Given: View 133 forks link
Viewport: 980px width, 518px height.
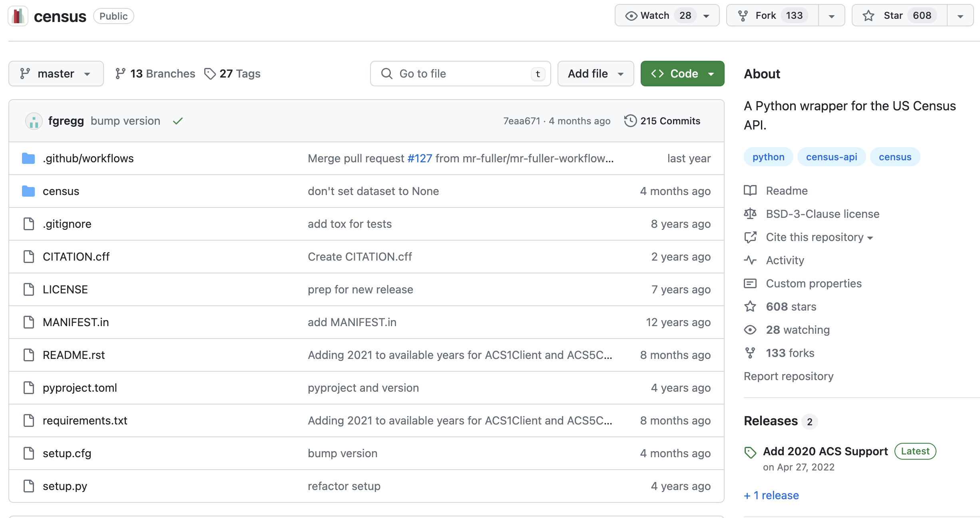Looking at the screenshot, I should click(790, 353).
